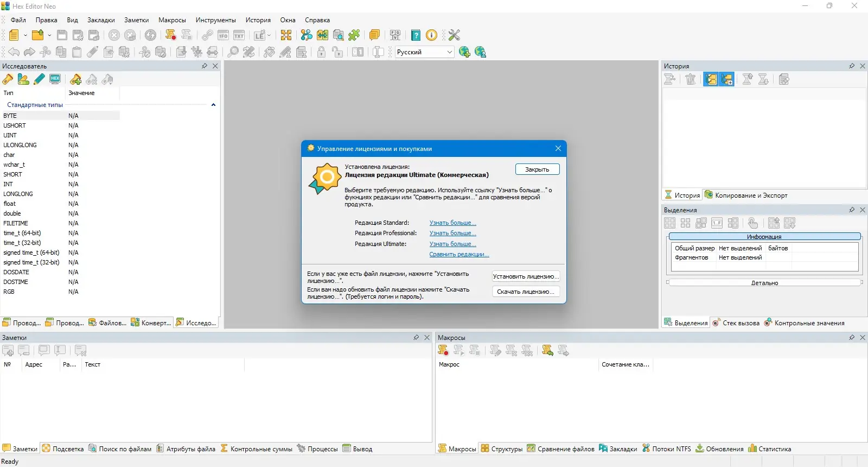Open Узнать больше link for Редакция Standard
This screenshot has height=467, width=868.
pos(453,223)
